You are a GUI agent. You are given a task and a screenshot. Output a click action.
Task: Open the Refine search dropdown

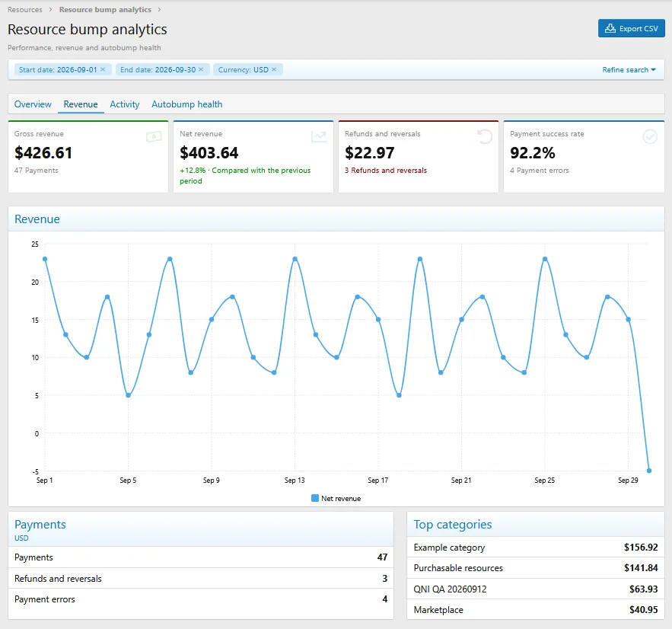pos(629,69)
